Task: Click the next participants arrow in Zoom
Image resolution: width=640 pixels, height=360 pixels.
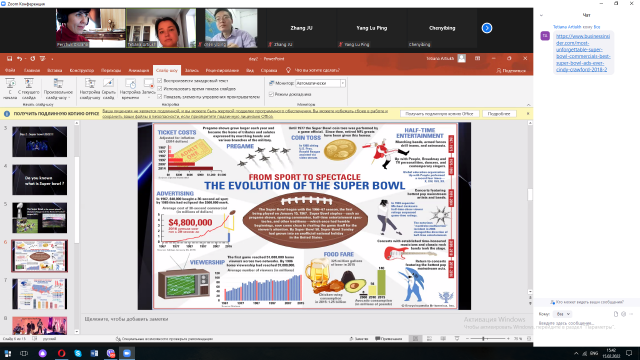Action: click(x=487, y=28)
